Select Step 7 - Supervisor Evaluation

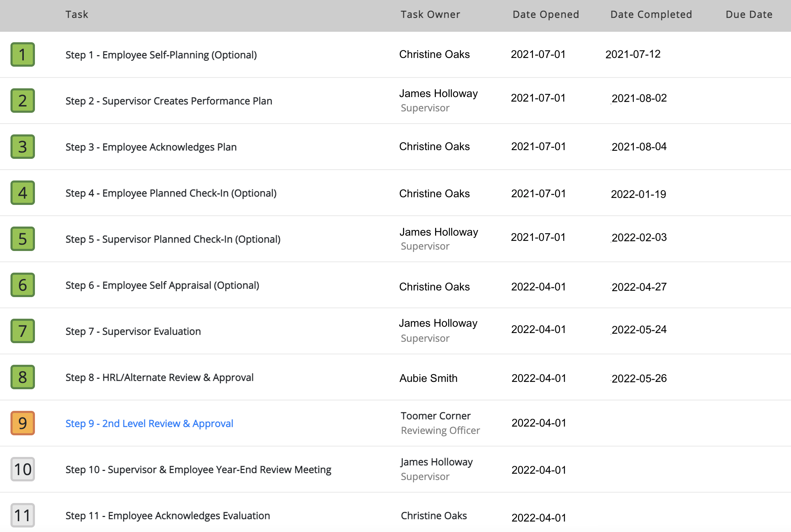[x=133, y=331]
